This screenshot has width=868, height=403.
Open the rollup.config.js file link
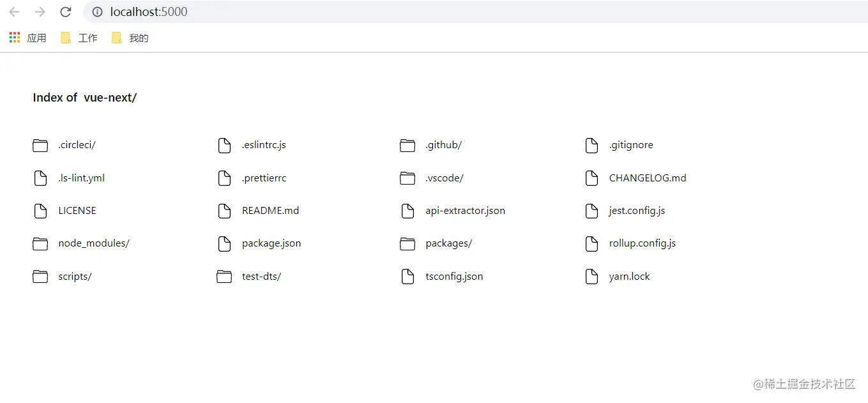(x=643, y=243)
